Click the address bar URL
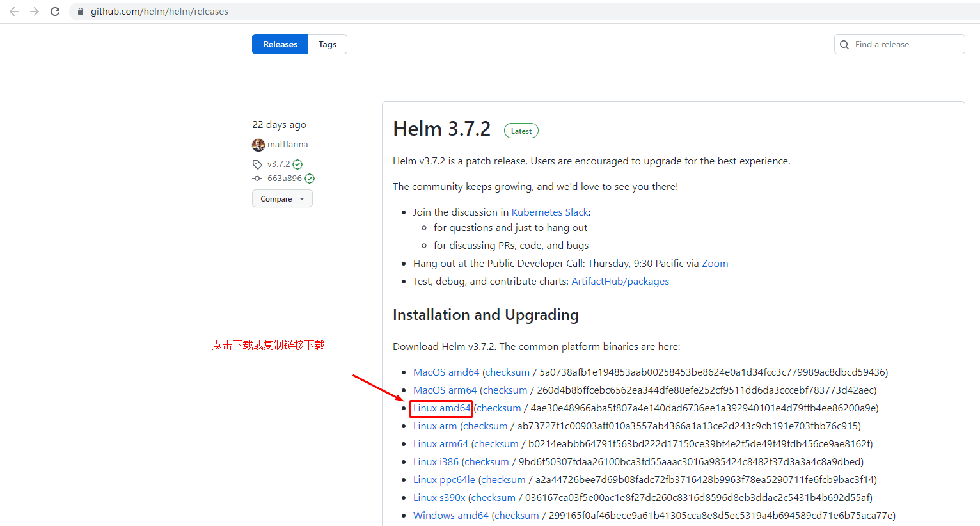The width and height of the screenshot is (980, 526). (x=159, y=12)
